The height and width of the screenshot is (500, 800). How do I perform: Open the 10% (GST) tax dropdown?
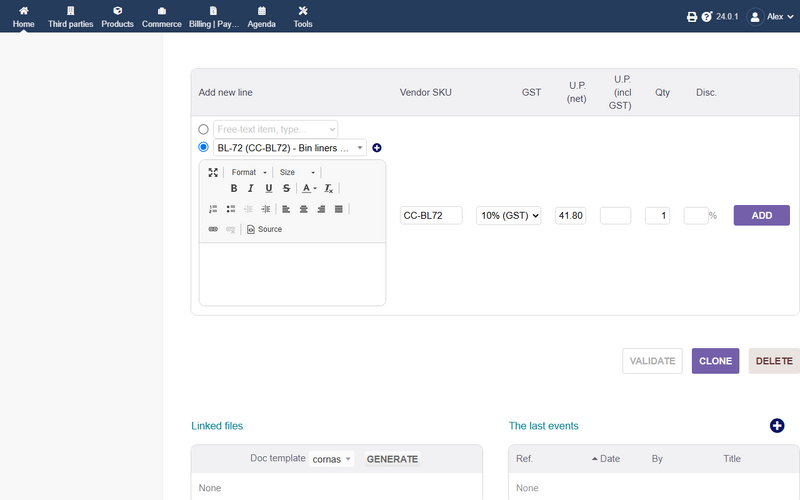click(x=509, y=215)
